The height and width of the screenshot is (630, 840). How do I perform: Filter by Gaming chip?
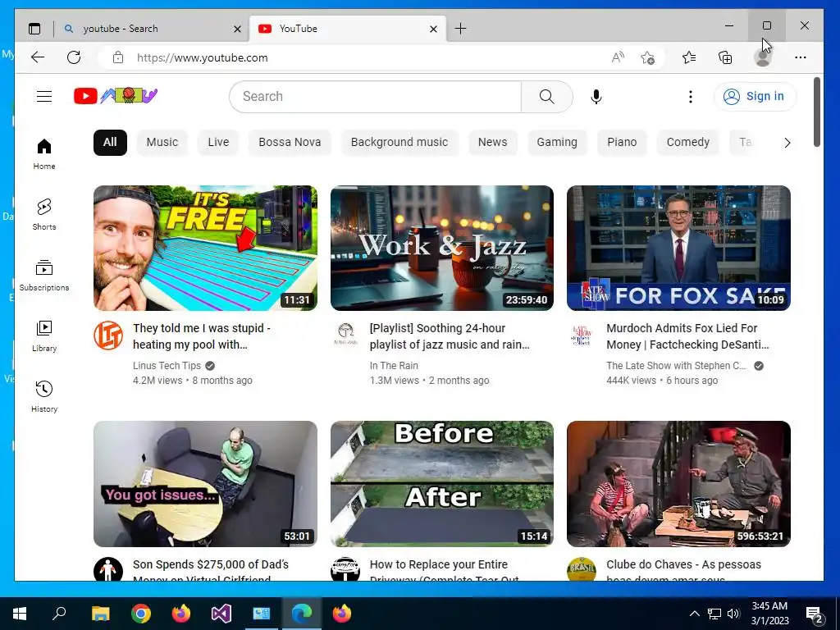557,143
